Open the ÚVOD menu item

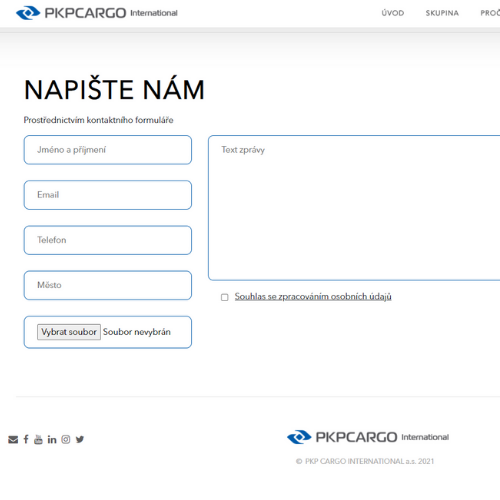click(393, 13)
